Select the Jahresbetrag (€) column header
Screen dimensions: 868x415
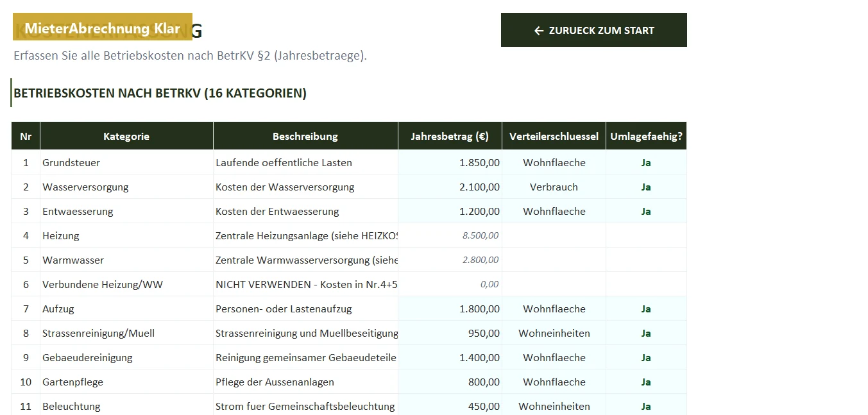[x=450, y=136]
